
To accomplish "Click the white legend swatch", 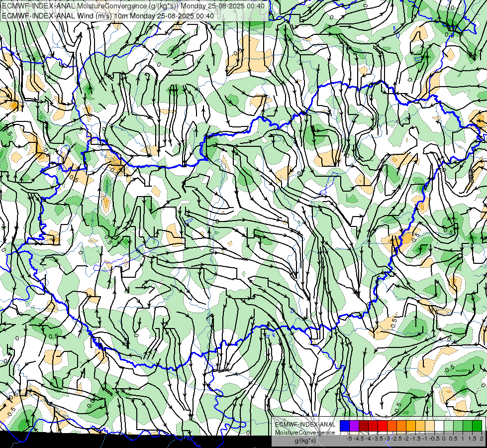I will [x=439, y=426].
